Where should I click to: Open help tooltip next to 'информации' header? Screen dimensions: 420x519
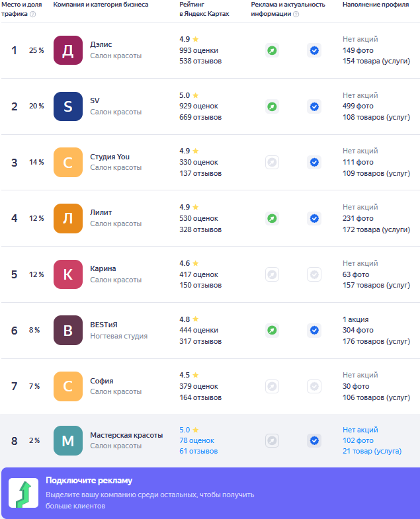pyautogui.click(x=296, y=14)
